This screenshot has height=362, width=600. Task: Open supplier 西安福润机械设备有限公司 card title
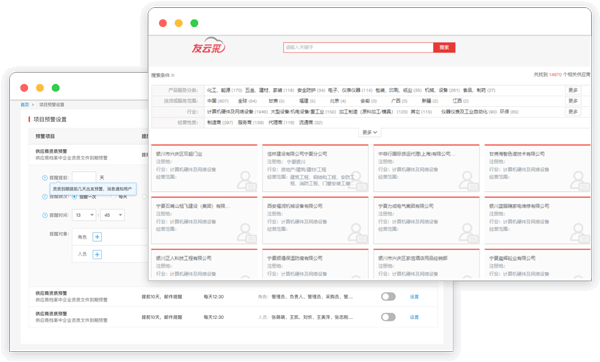pyautogui.click(x=295, y=206)
